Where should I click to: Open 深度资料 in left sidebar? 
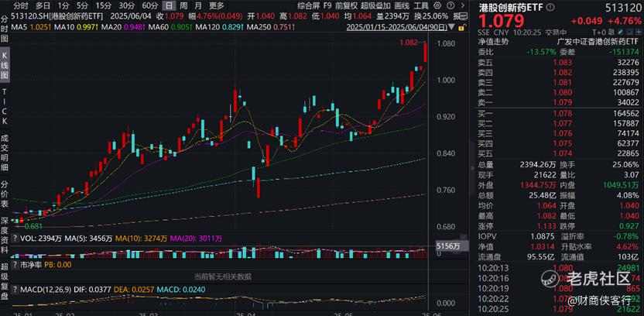(x=5, y=236)
